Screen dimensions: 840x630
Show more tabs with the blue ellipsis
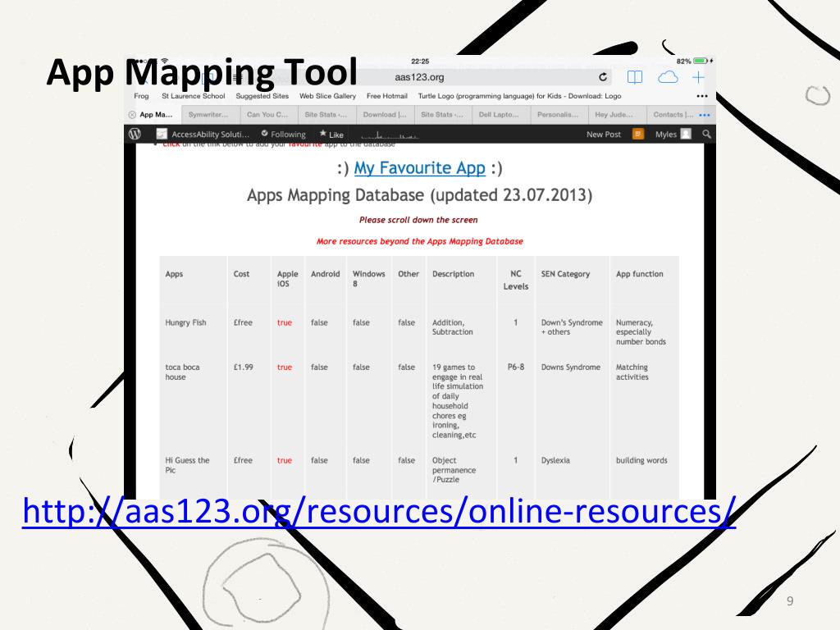tap(705, 115)
